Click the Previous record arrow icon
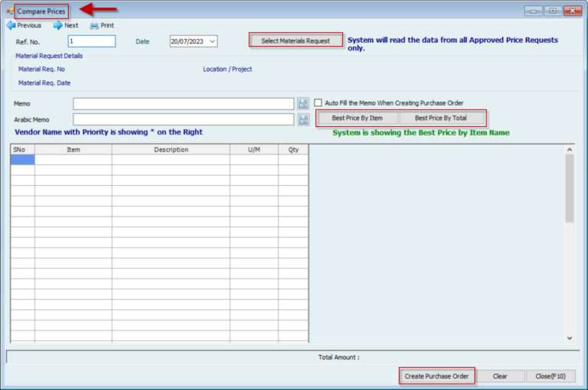The height and width of the screenshot is (390, 588). pos(11,25)
